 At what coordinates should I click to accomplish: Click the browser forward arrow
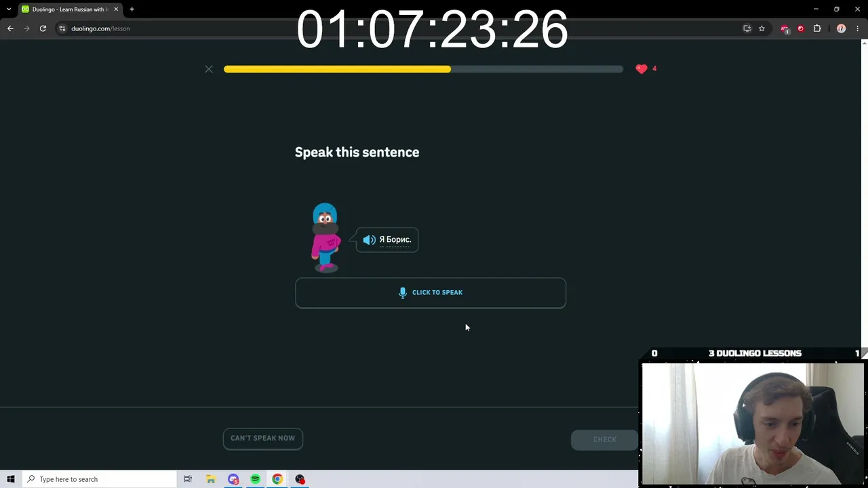pyautogui.click(x=26, y=28)
